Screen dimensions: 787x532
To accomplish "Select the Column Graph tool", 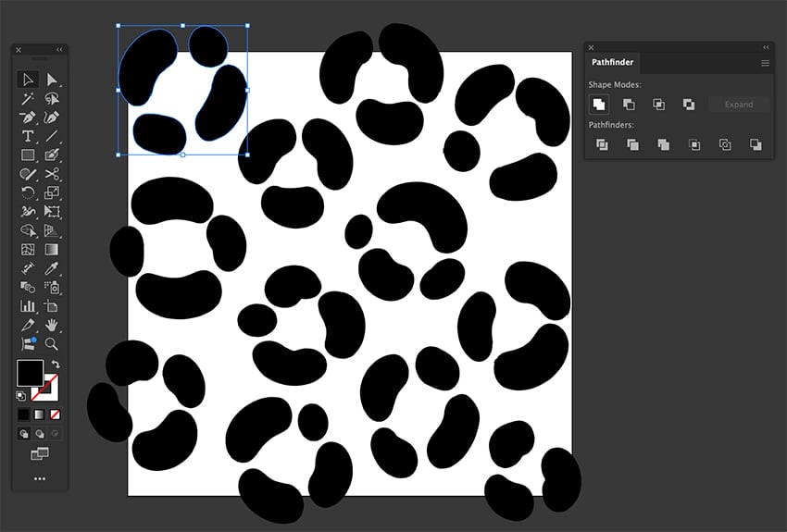I will (x=28, y=306).
